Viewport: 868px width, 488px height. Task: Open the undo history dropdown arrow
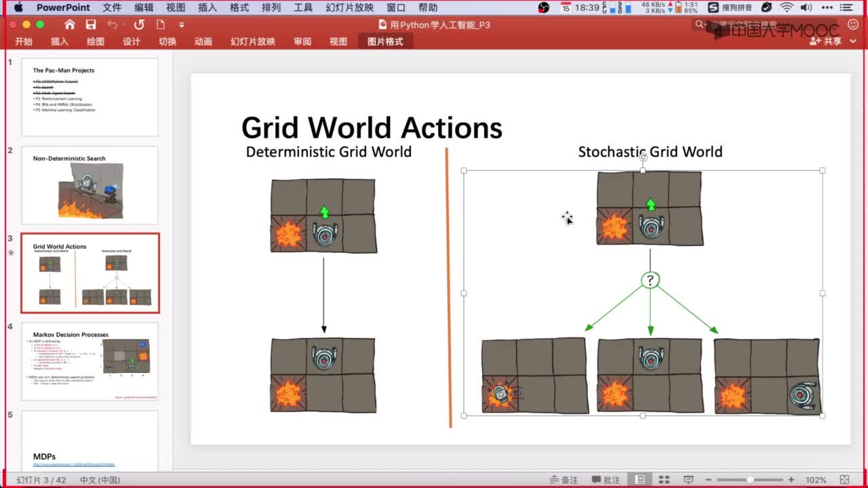click(123, 25)
